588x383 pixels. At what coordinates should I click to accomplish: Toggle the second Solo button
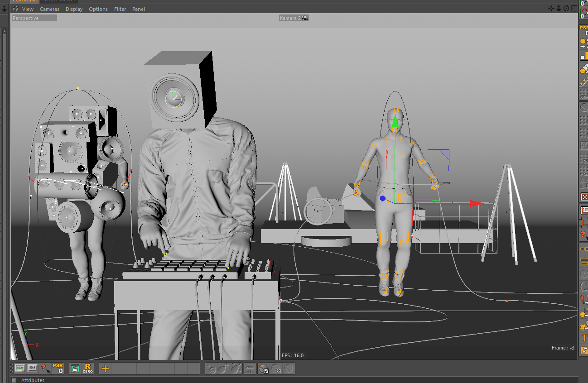32,368
